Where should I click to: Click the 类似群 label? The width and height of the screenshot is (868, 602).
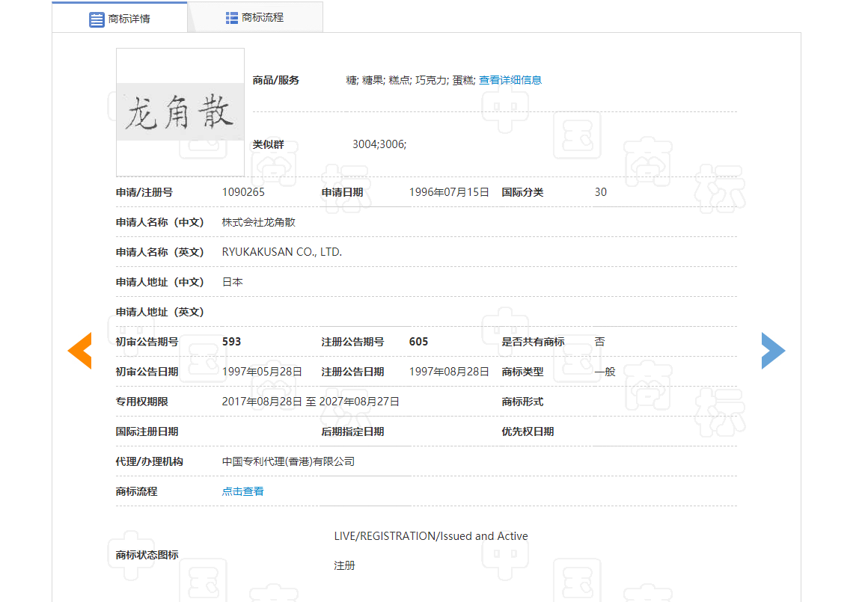[268, 144]
